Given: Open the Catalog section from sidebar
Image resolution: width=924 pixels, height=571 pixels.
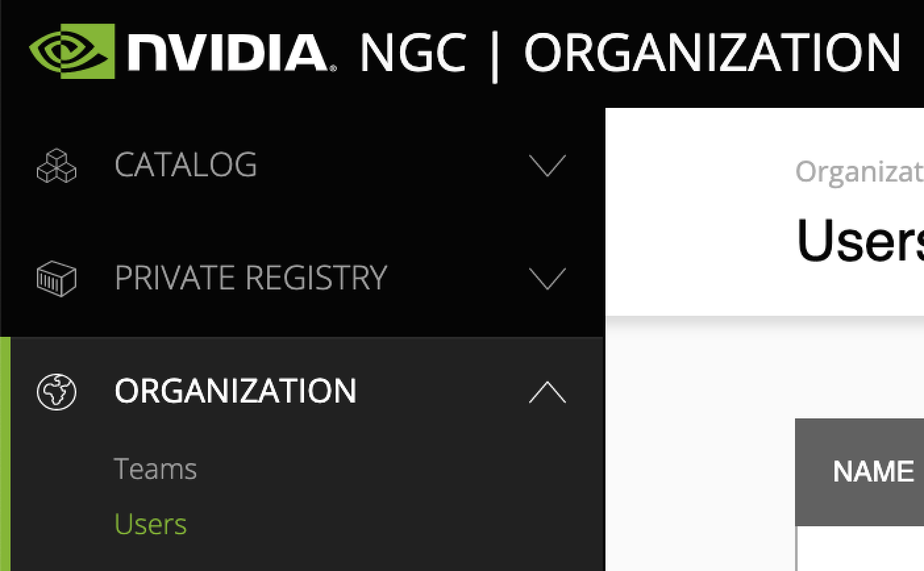Looking at the screenshot, I should (x=186, y=166).
